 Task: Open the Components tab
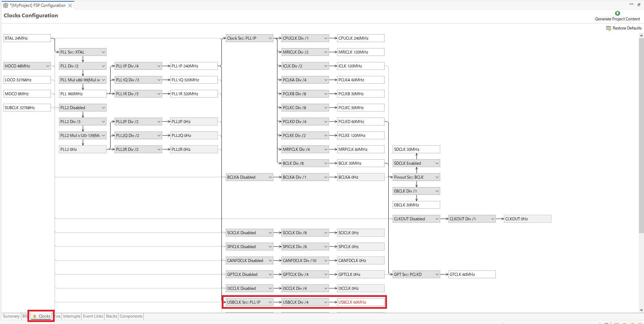(131, 316)
